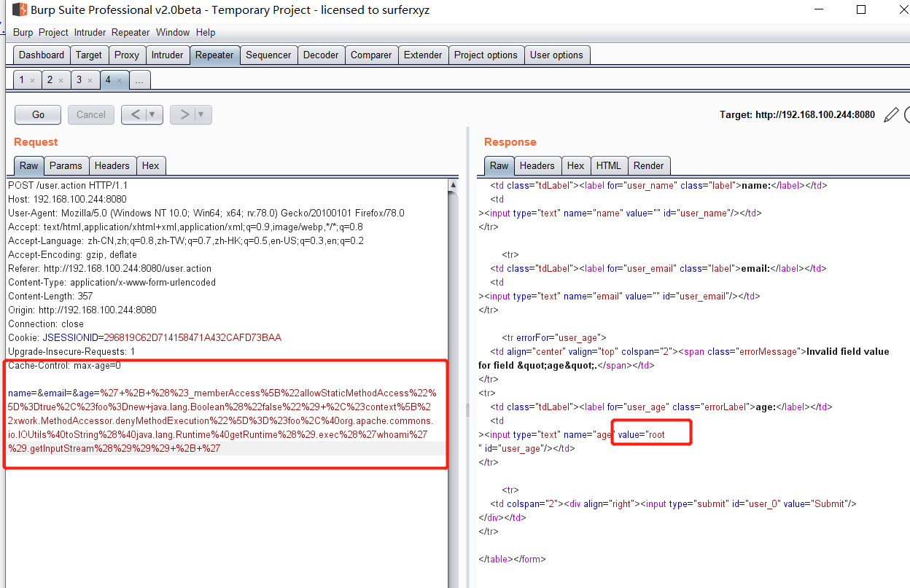Switch to the Comparer tab
The width and height of the screenshot is (910, 588).
(371, 55)
